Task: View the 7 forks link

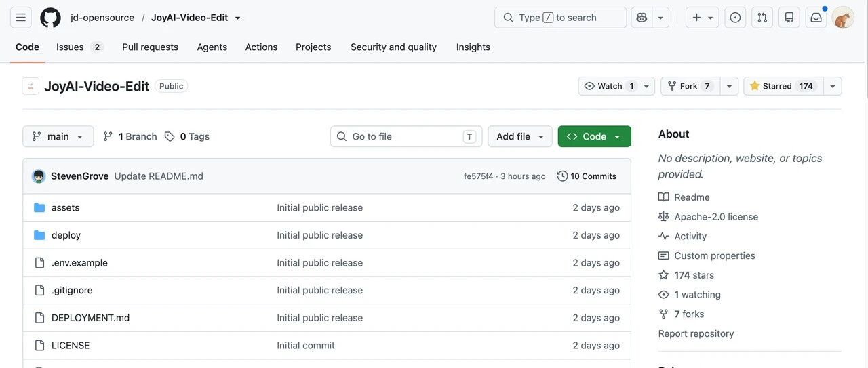Action: 682,314
